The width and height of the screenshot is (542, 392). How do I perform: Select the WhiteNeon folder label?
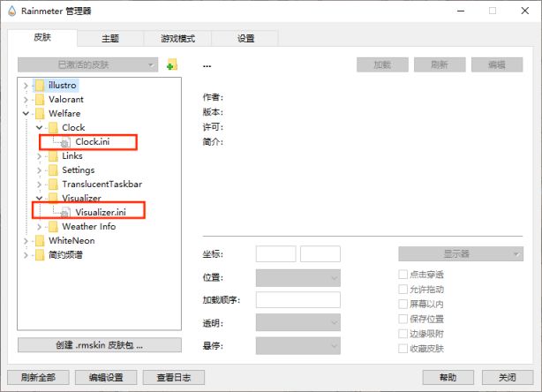click(72, 241)
